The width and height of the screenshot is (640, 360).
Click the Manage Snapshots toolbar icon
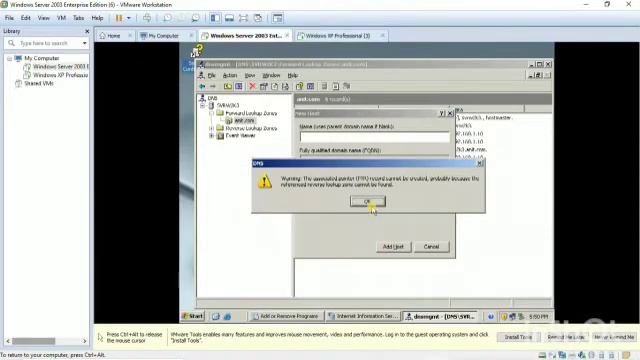(x=196, y=18)
